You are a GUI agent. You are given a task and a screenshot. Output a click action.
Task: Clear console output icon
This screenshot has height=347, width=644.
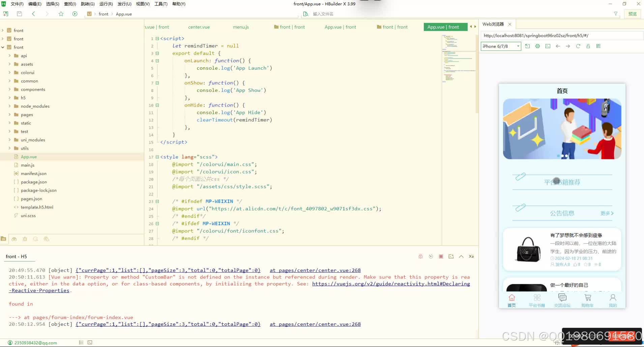(471, 256)
